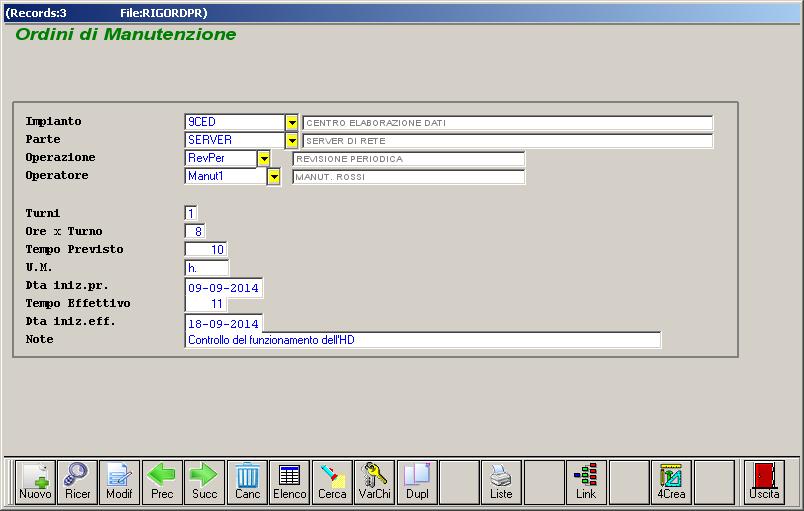The width and height of the screenshot is (804, 511).
Task: Click the Tempo Effettivo field value 11
Action: point(206,304)
